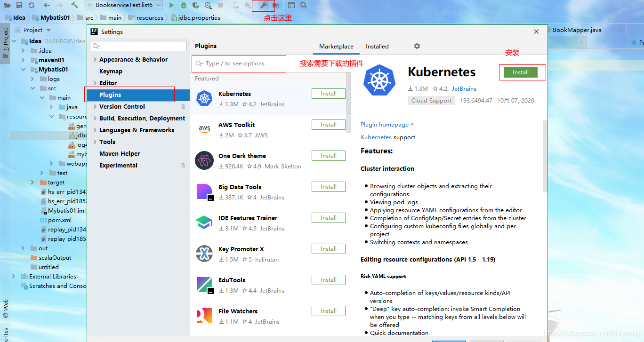
Task: Click the plugin details pane scrollbar
Action: point(545,156)
